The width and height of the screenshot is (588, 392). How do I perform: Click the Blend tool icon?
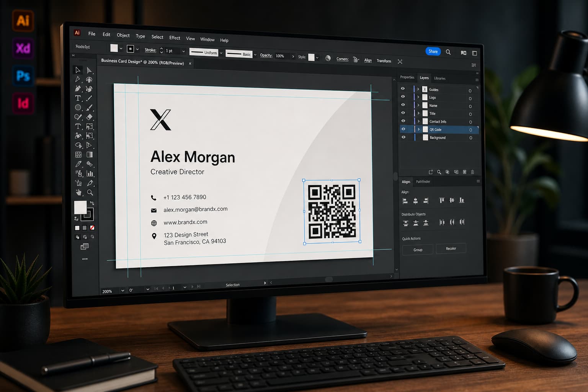click(90, 164)
